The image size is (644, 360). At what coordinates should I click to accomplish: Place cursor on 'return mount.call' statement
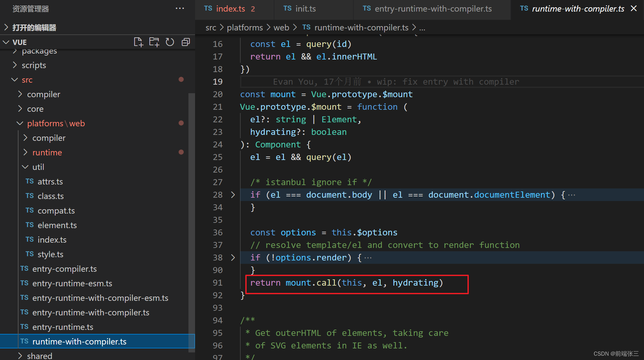[346, 283]
